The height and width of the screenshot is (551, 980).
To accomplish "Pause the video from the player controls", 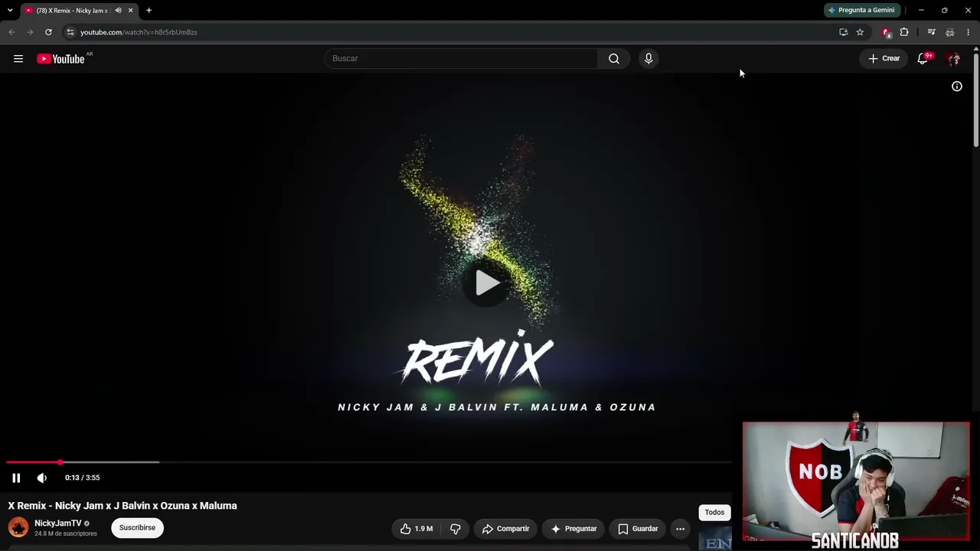I will (16, 478).
